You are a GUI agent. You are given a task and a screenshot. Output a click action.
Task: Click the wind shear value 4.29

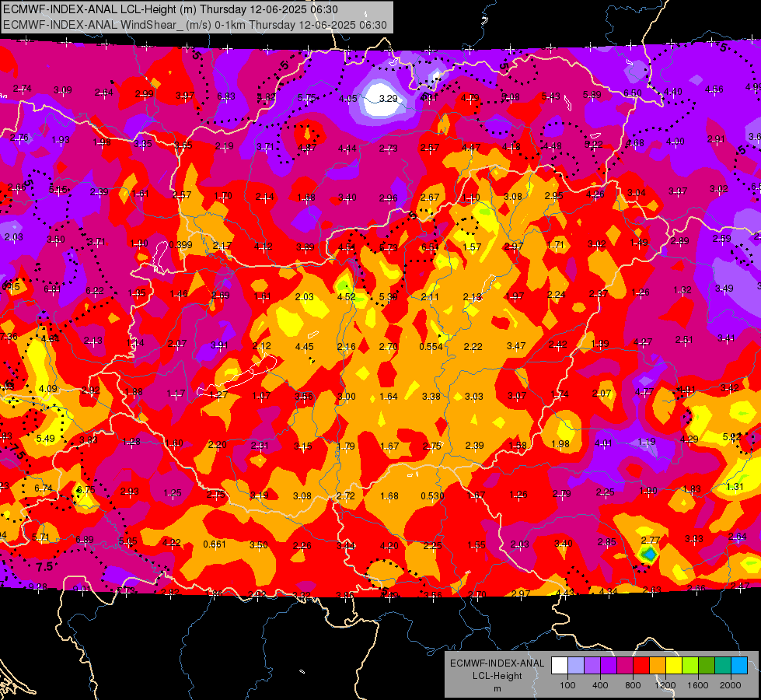tap(689, 439)
